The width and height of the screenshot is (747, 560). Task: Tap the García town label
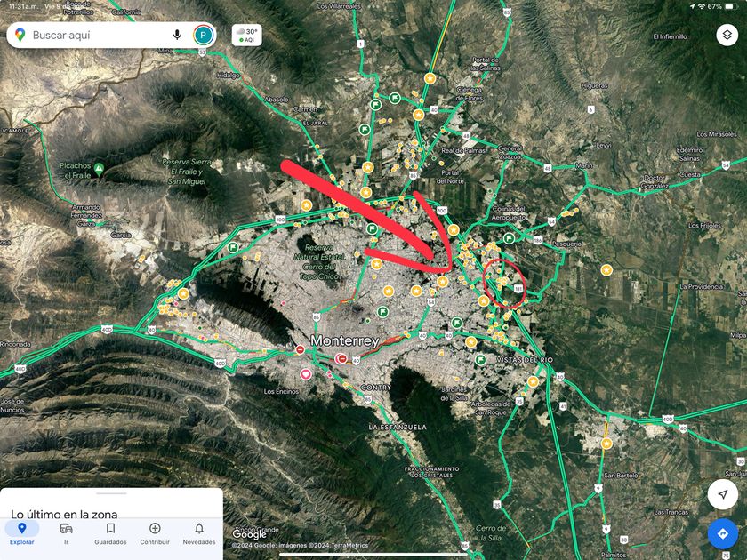(121, 235)
